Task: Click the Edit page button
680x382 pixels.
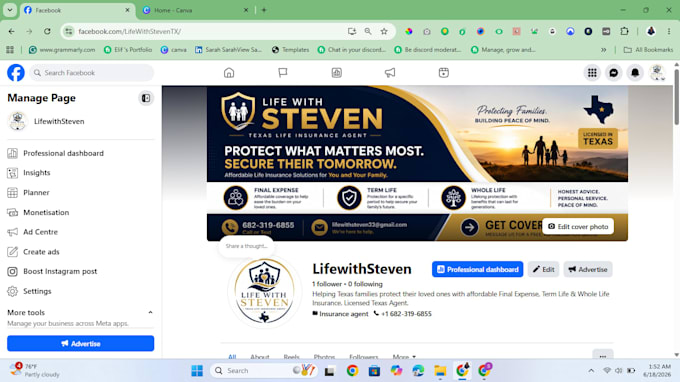Action: 543,269
